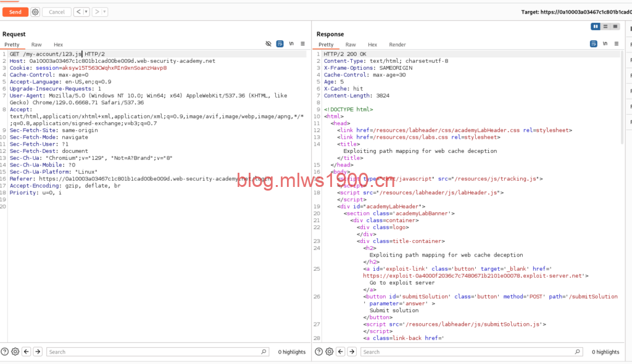Click the Accept-Encoding header line

[x=65, y=186]
